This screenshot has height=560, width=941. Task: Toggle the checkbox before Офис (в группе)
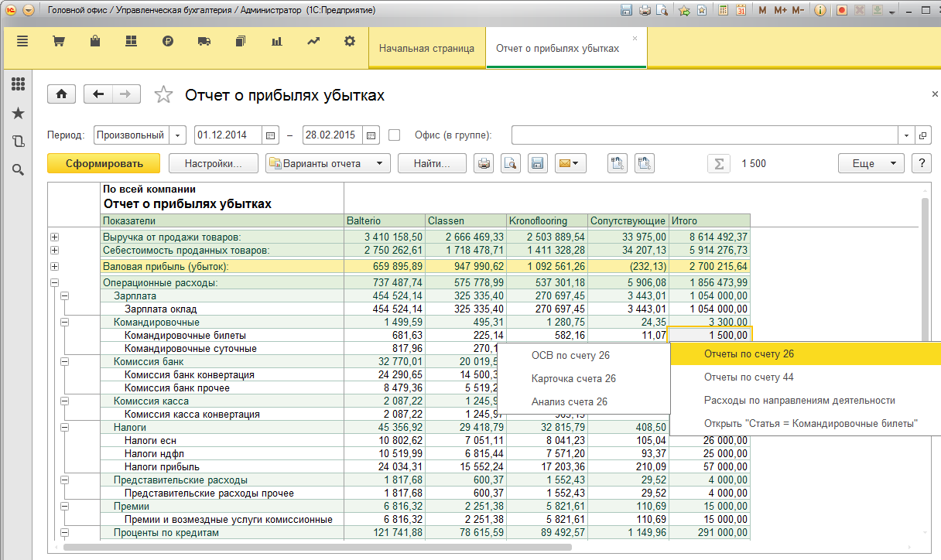pos(394,135)
